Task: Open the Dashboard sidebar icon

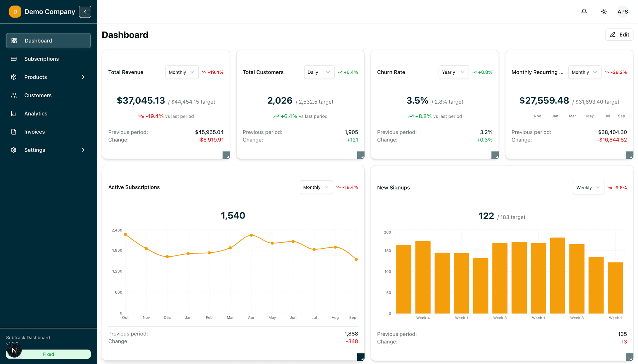Action: coord(14,41)
